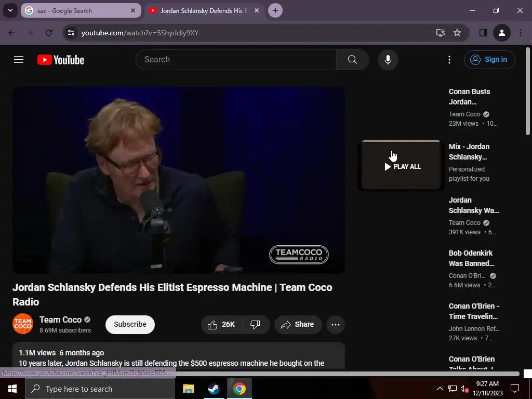532x399 pixels.
Task: Click the Windows taskbar search box
Action: 100,389
